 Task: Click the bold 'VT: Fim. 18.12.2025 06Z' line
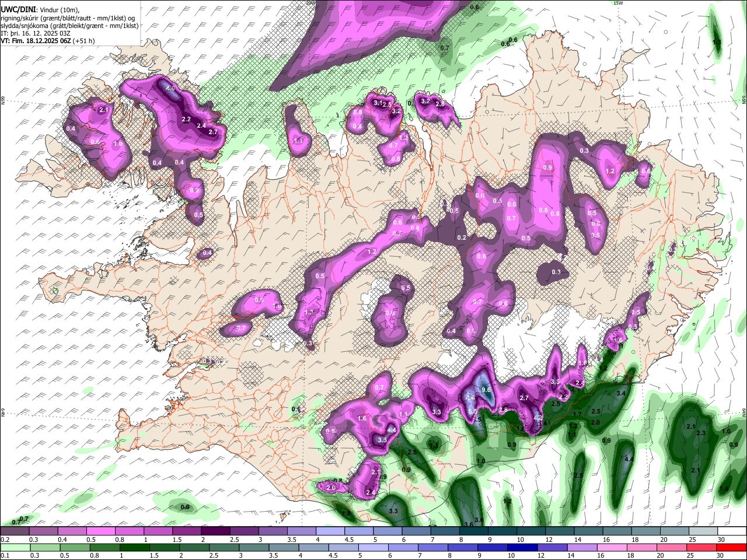coord(36,41)
